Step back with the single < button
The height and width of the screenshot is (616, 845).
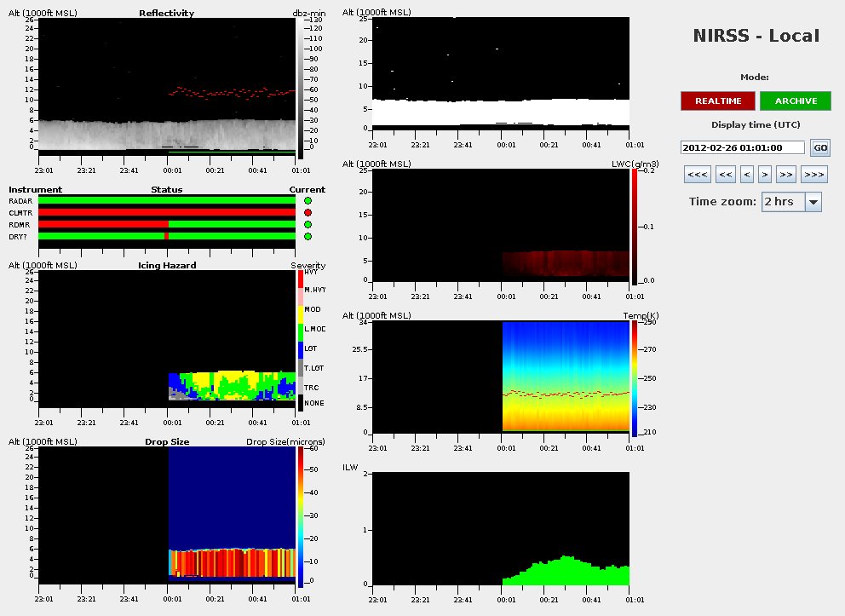[747, 175]
